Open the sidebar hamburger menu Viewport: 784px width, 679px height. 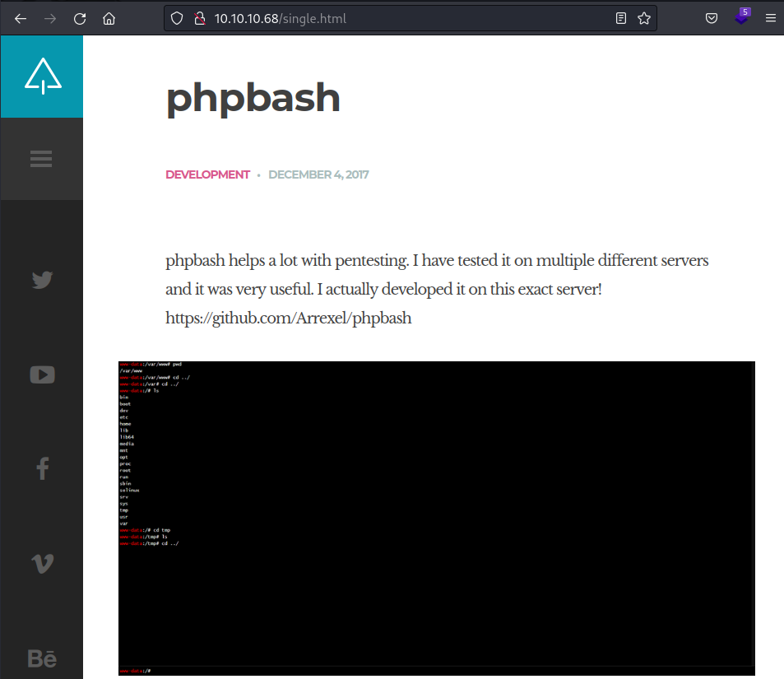click(41, 159)
